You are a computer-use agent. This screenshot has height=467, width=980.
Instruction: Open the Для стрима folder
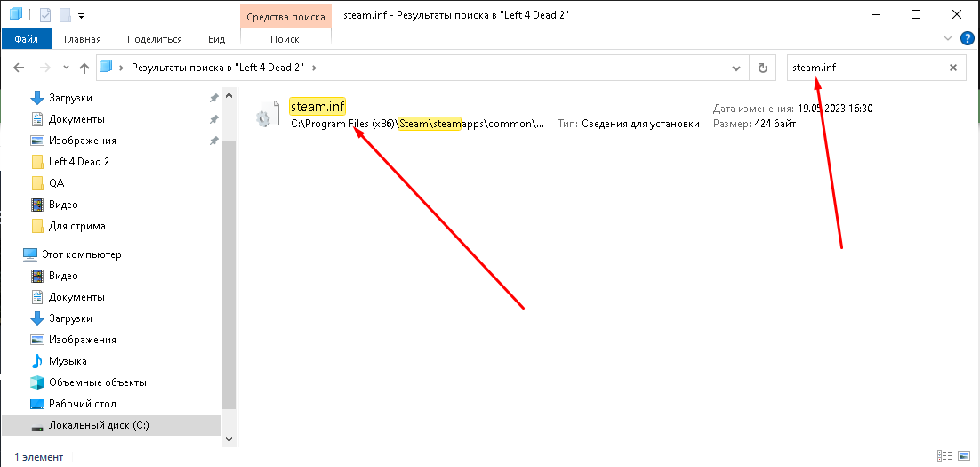click(x=76, y=226)
